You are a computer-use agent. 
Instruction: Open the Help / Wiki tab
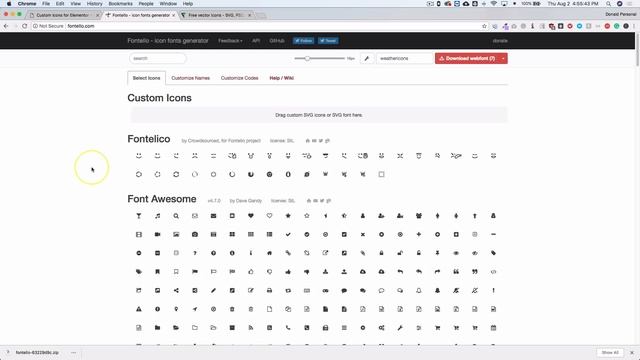[x=282, y=78]
